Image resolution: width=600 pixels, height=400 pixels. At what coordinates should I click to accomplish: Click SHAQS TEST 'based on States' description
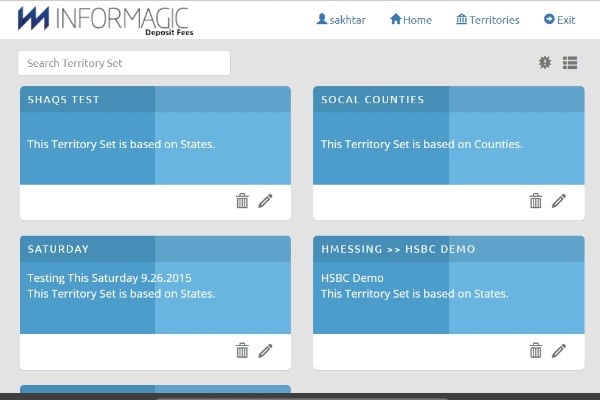tap(121, 144)
